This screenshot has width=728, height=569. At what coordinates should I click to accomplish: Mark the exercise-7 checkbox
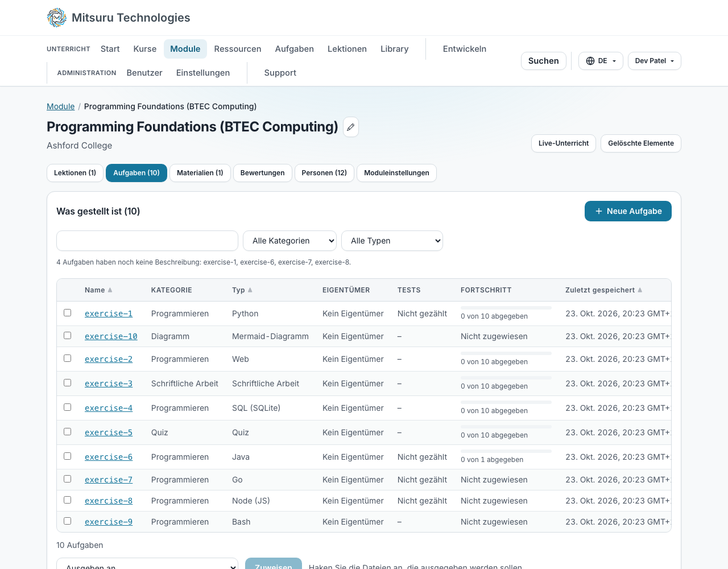click(x=68, y=479)
